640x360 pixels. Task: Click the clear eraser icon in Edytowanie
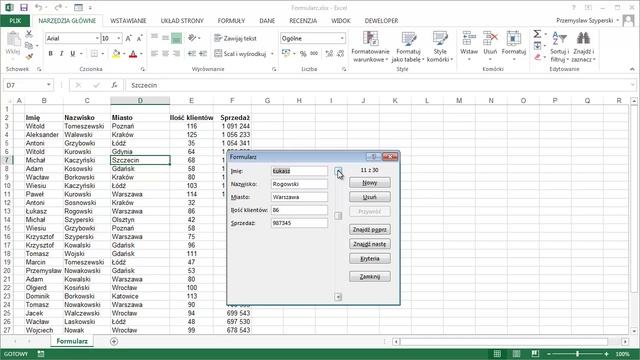coord(538,58)
